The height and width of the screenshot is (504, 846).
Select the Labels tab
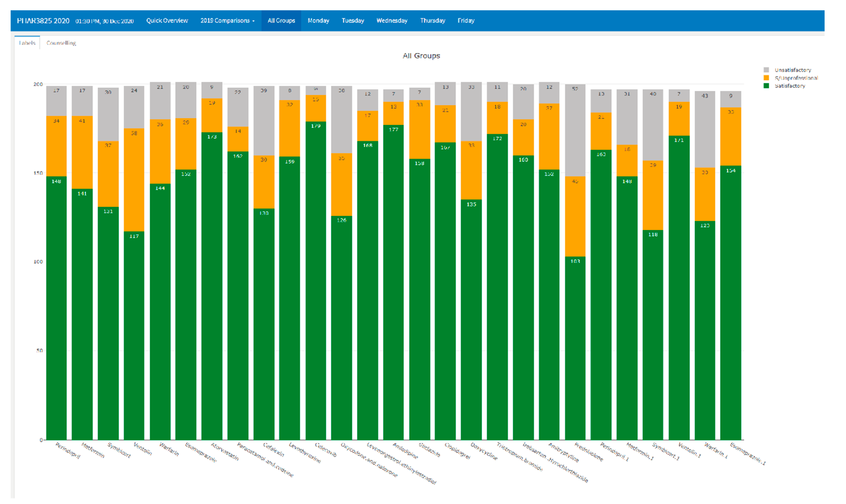27,43
